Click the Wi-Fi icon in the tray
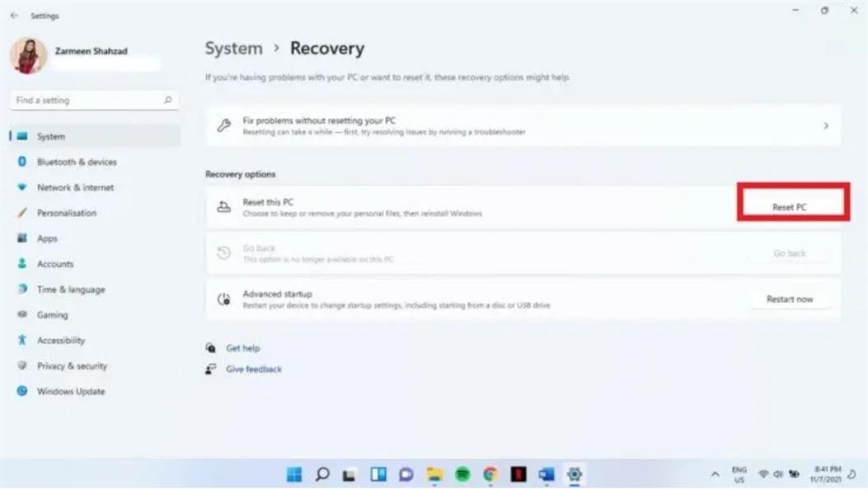Image resolution: width=868 pixels, height=495 pixels. (764, 474)
